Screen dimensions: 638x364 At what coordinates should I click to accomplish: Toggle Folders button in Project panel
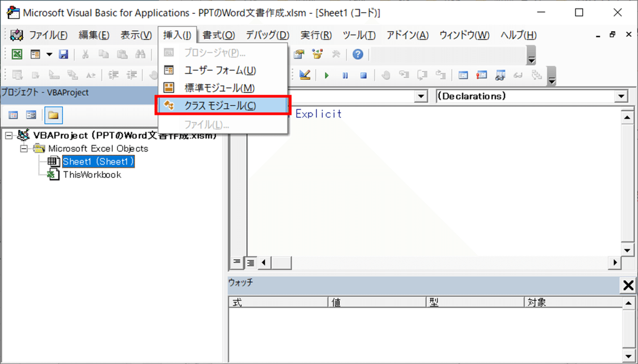click(53, 115)
